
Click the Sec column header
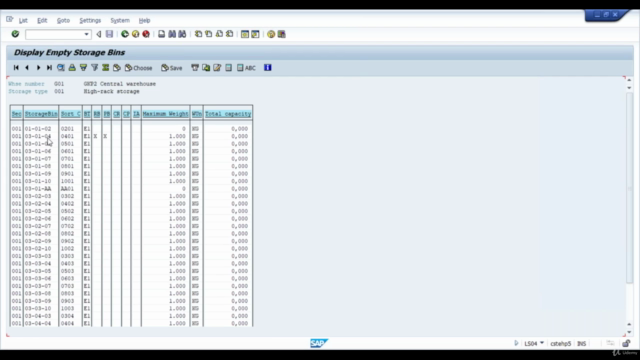coord(16,114)
